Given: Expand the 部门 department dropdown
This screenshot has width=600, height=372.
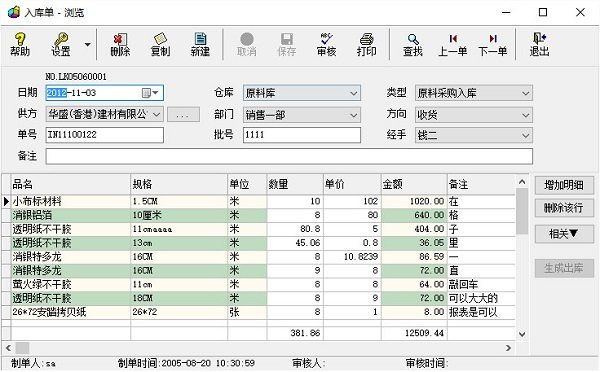Looking at the screenshot, I should [354, 115].
